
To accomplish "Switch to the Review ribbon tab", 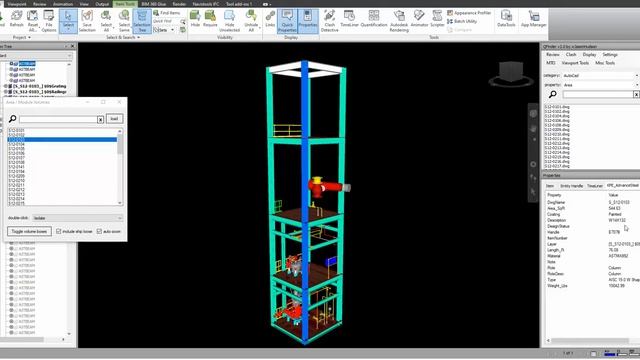I will tap(40, 4).
